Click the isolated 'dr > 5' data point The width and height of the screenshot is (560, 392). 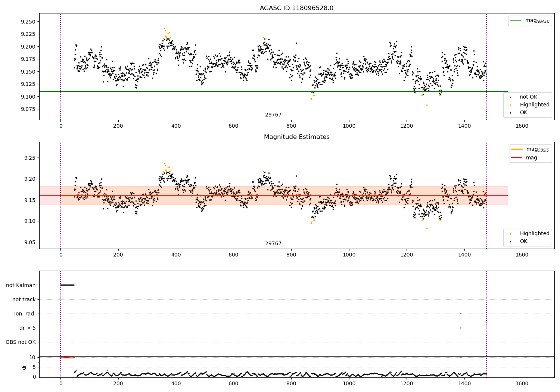(x=461, y=328)
